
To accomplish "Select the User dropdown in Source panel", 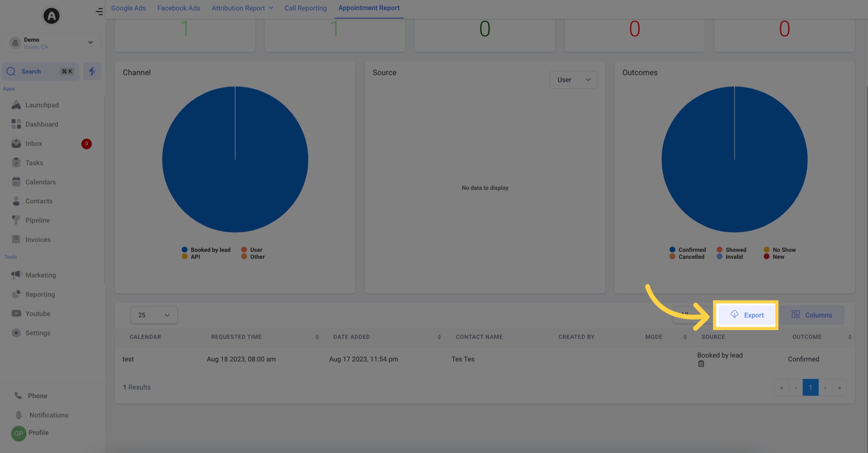I will (x=573, y=80).
